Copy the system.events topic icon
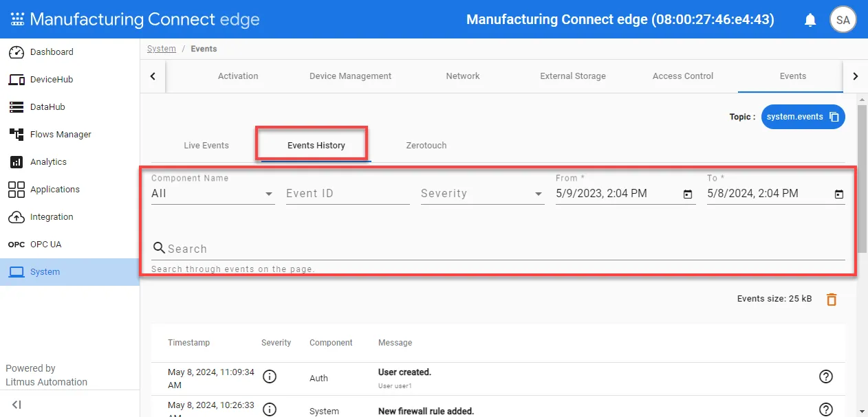 (834, 117)
